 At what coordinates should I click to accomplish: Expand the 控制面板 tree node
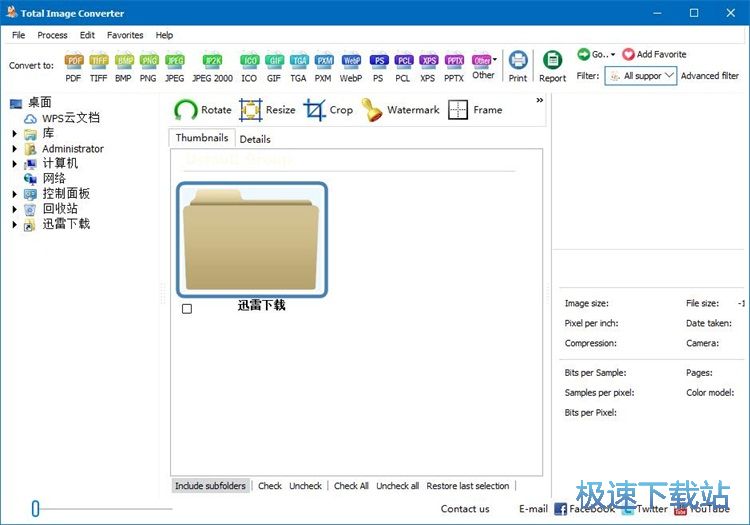coord(14,194)
